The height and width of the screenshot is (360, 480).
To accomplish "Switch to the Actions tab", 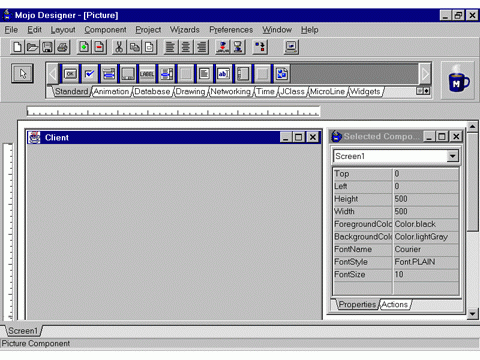I will coord(395,305).
